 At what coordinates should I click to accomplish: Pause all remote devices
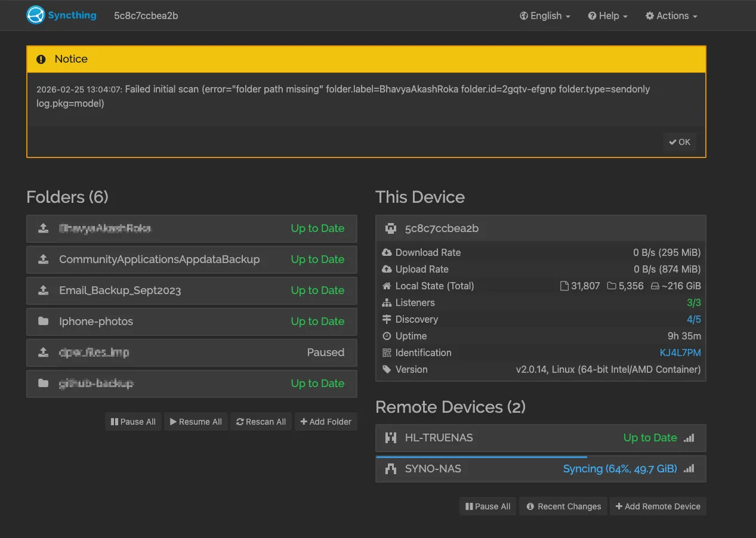click(488, 506)
